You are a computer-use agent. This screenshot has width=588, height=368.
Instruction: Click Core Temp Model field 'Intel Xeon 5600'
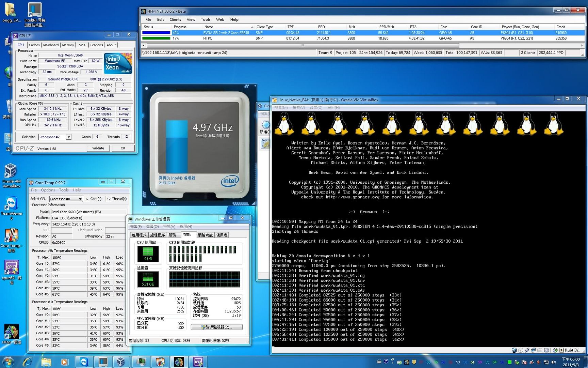[88, 212]
